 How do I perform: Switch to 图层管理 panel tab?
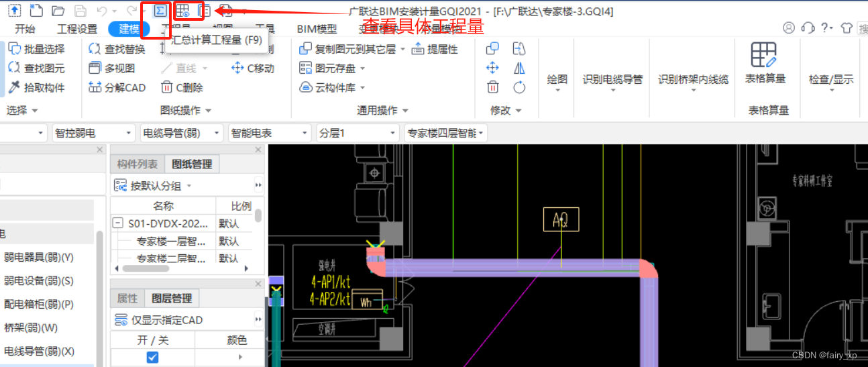click(x=172, y=299)
